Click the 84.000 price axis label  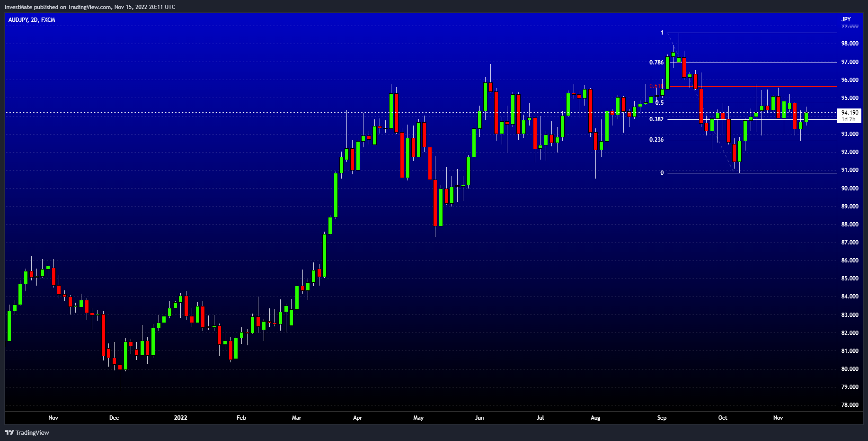(850, 297)
